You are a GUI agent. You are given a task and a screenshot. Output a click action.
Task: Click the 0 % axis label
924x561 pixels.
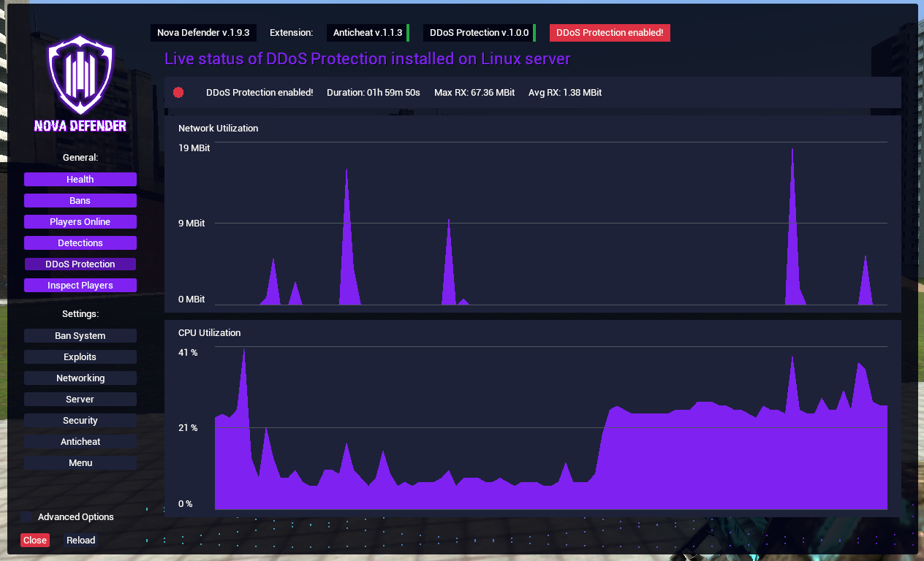click(186, 504)
